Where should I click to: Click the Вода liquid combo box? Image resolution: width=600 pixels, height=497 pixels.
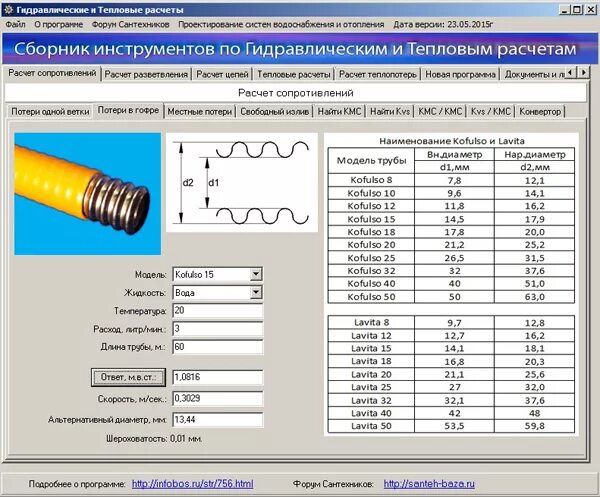click(x=217, y=293)
